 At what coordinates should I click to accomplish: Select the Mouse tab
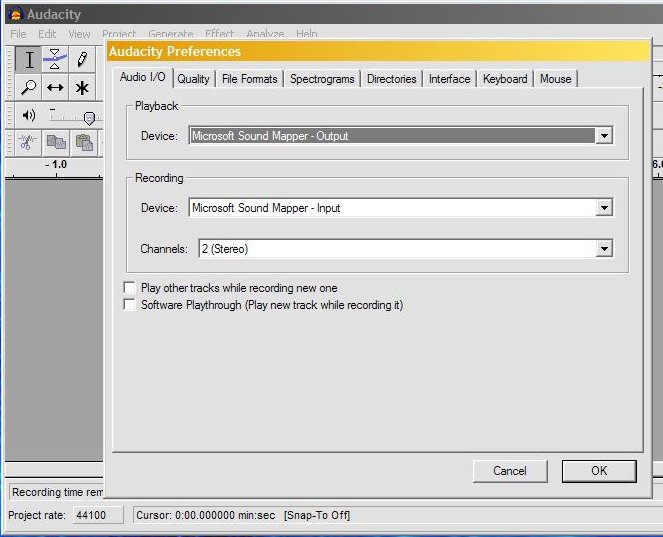(556, 79)
